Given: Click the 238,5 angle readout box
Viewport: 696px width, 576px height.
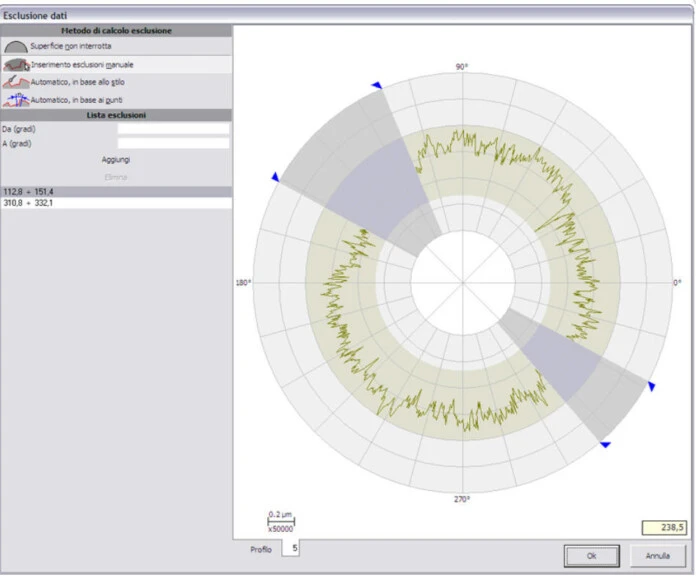Looking at the screenshot, I should (x=664, y=527).
